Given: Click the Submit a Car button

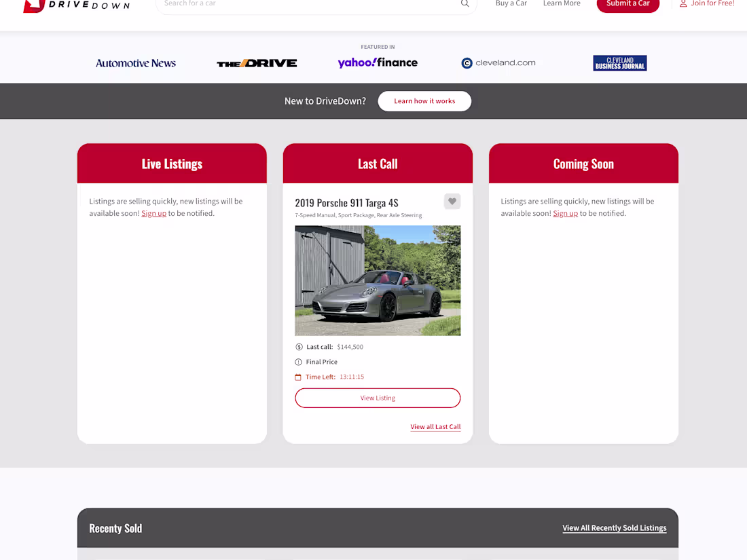Looking at the screenshot, I should [627, 3].
